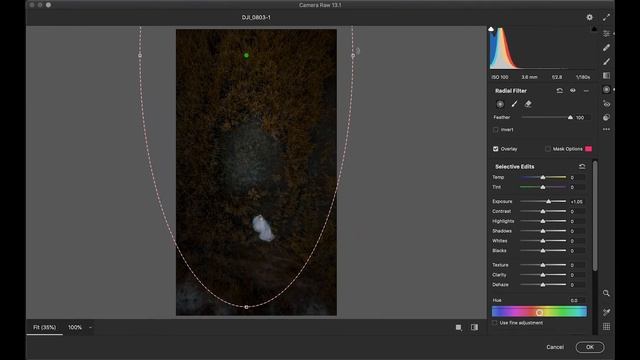Choose eraser subtract-from-mask icon

(x=528, y=104)
